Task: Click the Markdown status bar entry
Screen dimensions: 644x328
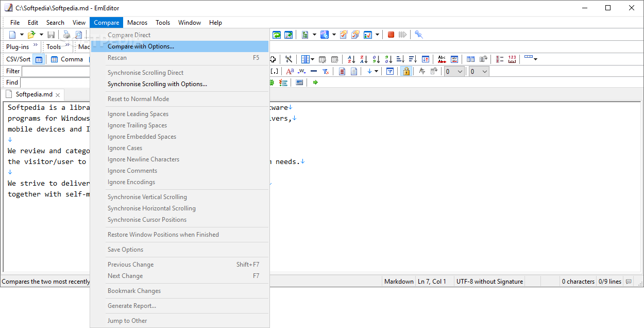Action: (x=399, y=282)
